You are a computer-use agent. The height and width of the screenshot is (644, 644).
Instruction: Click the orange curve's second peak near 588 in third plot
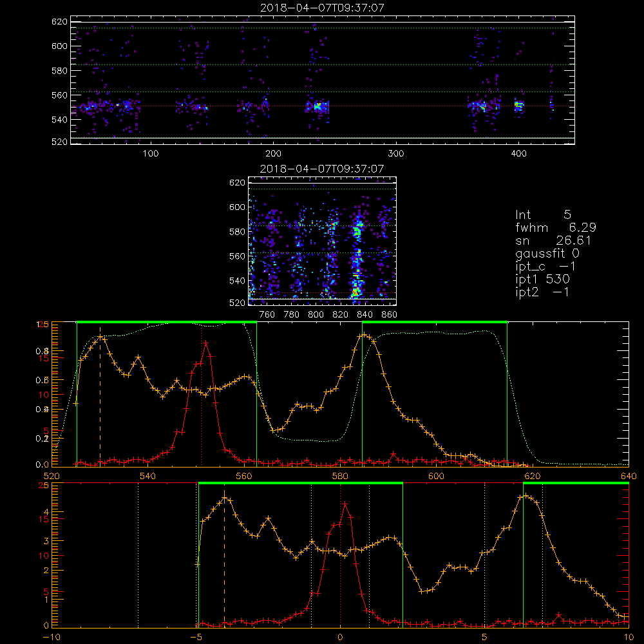363,335
